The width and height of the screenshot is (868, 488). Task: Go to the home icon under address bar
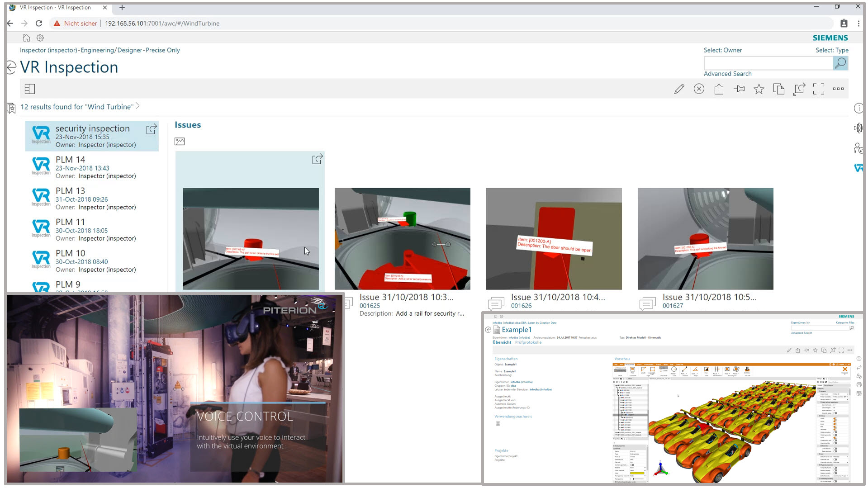pos(27,38)
